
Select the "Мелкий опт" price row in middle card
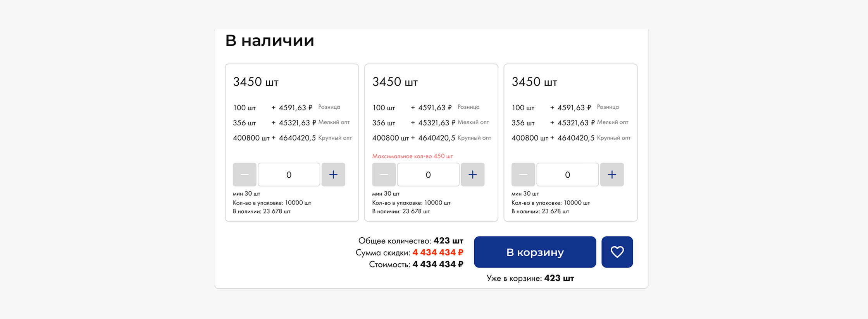430,123
